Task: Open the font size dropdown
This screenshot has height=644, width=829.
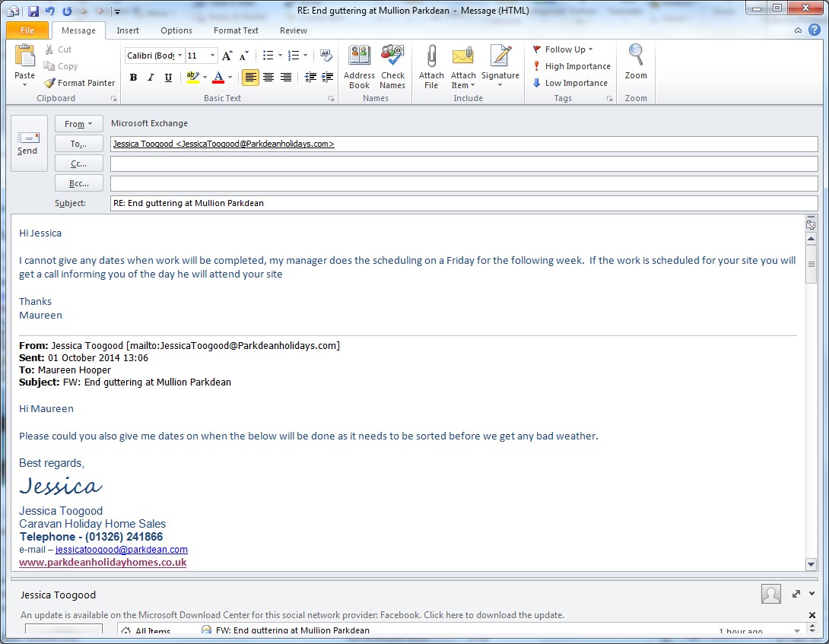Action: [x=212, y=56]
